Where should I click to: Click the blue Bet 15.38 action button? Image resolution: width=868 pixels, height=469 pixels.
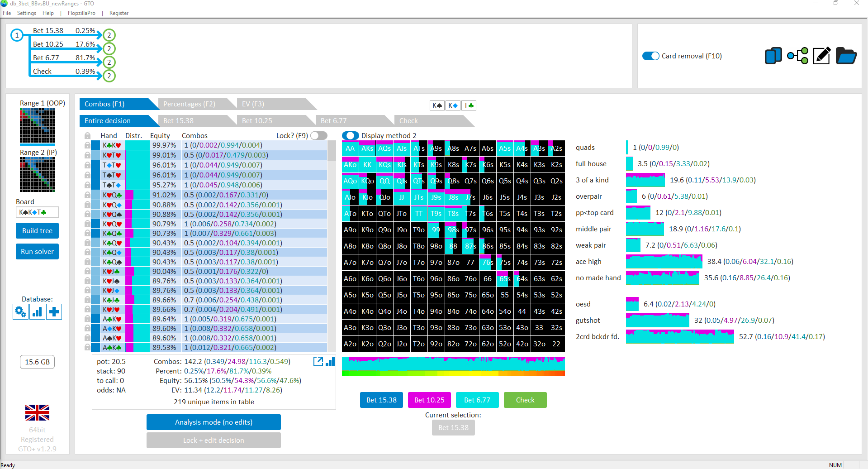[381, 400]
